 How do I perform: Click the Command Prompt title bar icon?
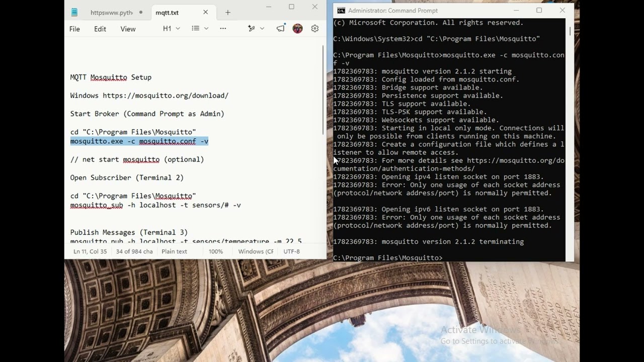(x=341, y=11)
